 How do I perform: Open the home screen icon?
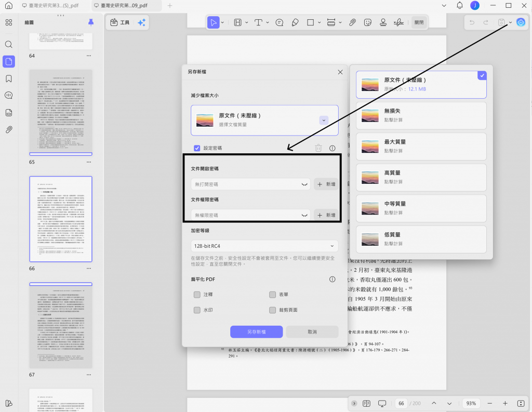coord(9,5)
